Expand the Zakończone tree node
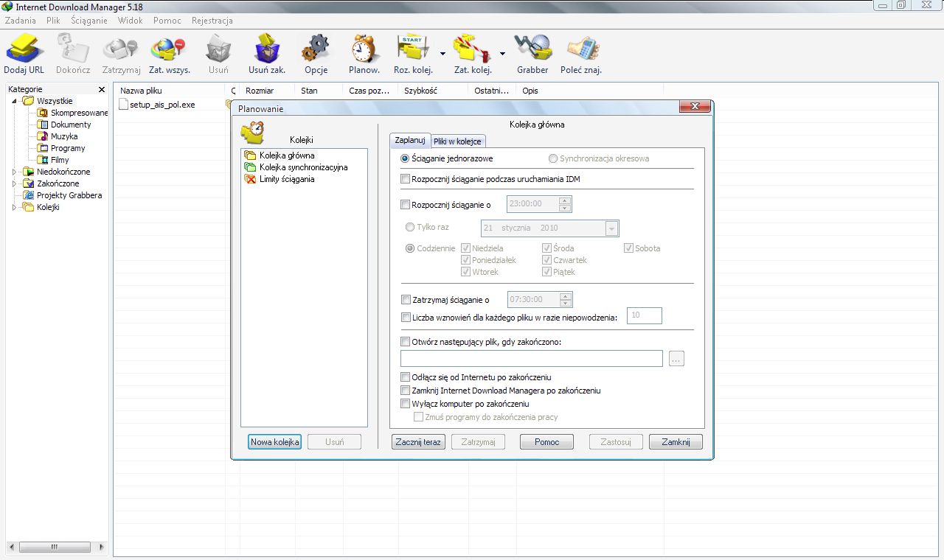944x560 pixels. pos(15,183)
